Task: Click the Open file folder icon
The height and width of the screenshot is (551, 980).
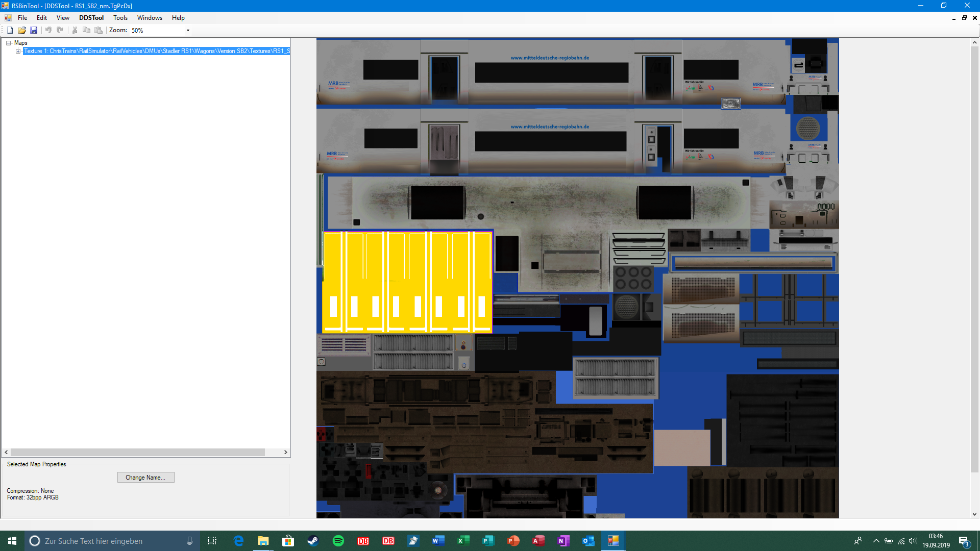Action: 22,30
